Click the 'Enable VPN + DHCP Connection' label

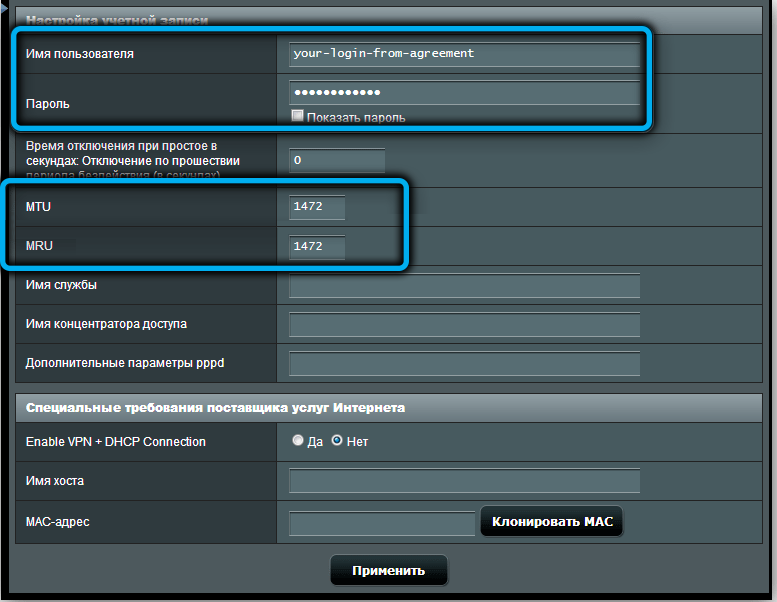click(115, 441)
